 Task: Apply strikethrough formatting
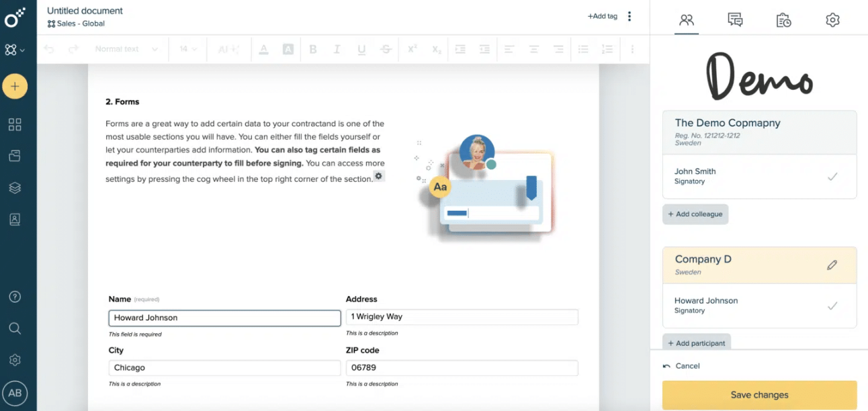(386, 49)
